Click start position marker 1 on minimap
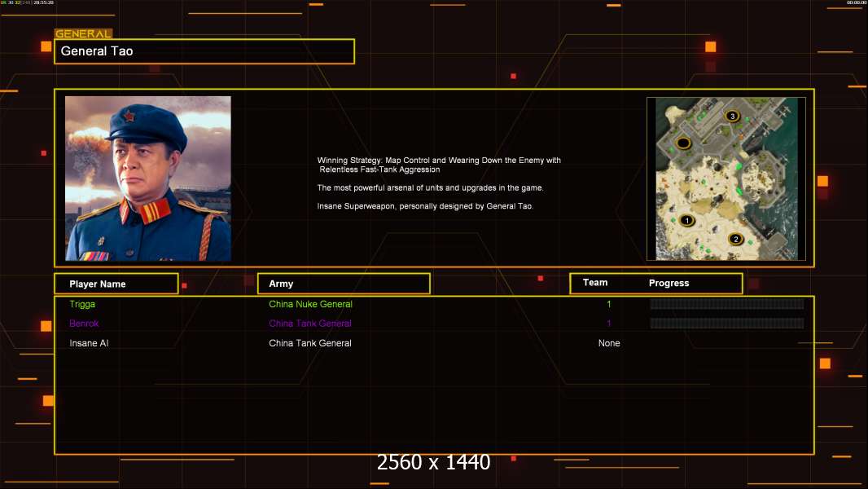This screenshot has height=489, width=868. click(687, 220)
